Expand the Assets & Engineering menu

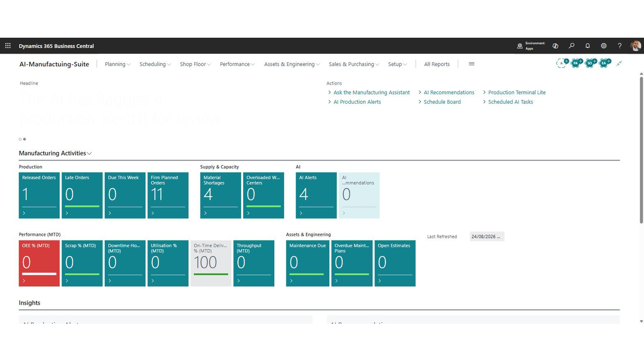coord(292,64)
